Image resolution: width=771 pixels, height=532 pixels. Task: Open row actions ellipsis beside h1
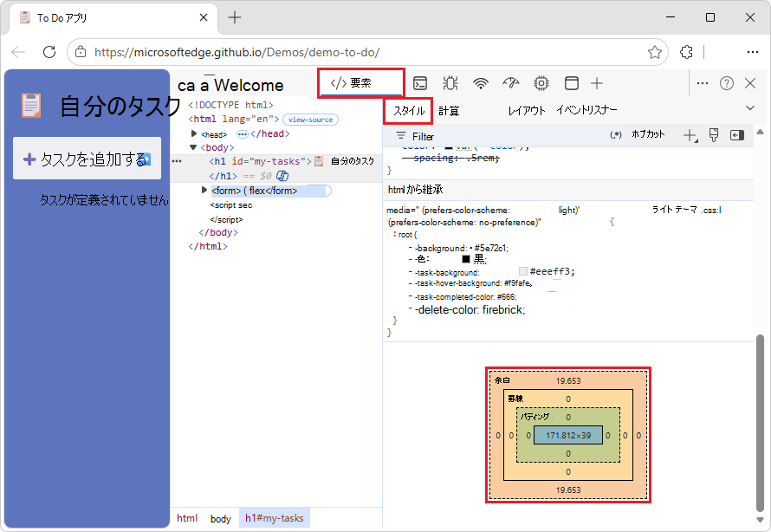tap(177, 161)
